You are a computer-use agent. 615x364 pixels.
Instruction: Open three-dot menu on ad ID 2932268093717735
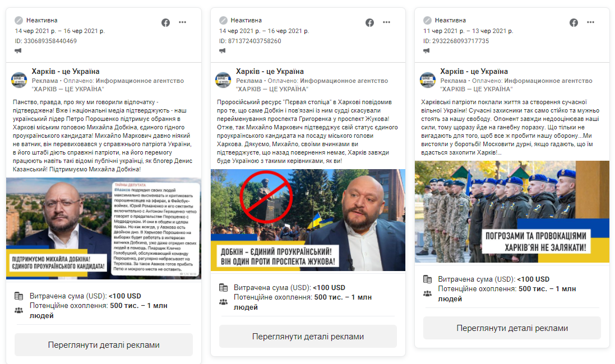click(591, 22)
